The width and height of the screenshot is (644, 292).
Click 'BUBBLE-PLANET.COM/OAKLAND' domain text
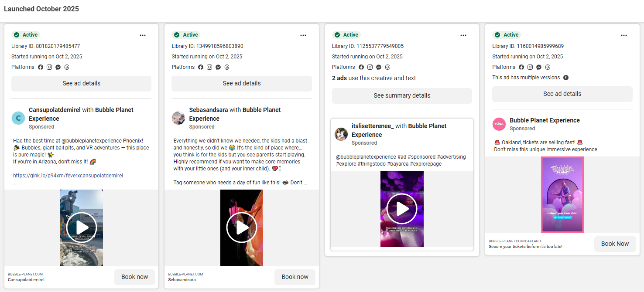[515, 241]
